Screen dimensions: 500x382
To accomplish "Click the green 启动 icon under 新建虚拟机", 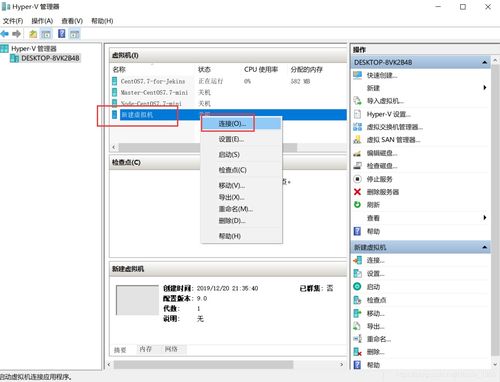I will [357, 287].
